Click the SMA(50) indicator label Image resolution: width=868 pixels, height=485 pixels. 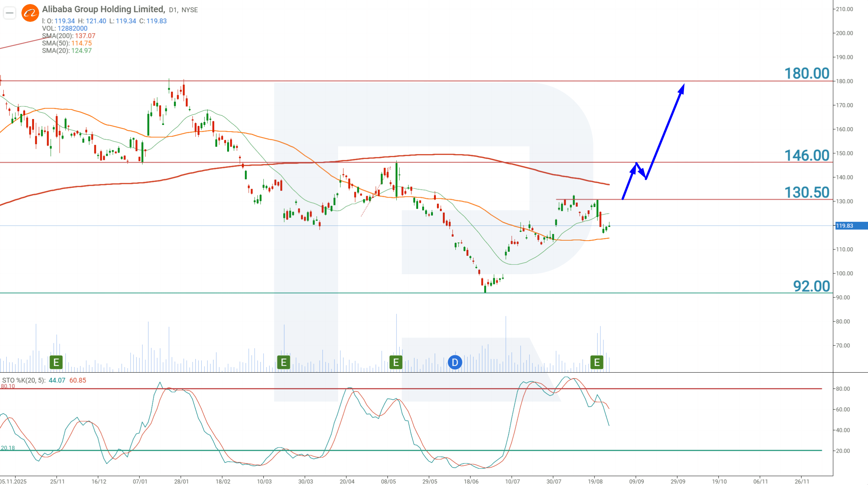tap(67, 43)
